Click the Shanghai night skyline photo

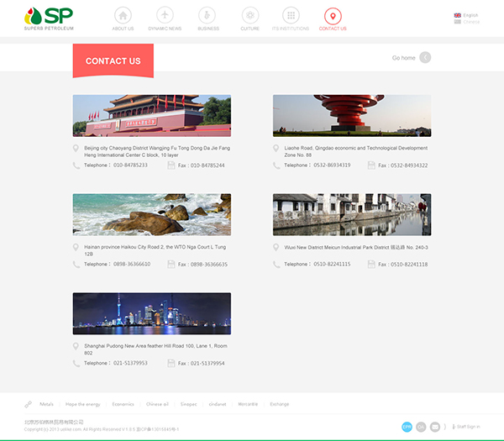click(x=151, y=313)
